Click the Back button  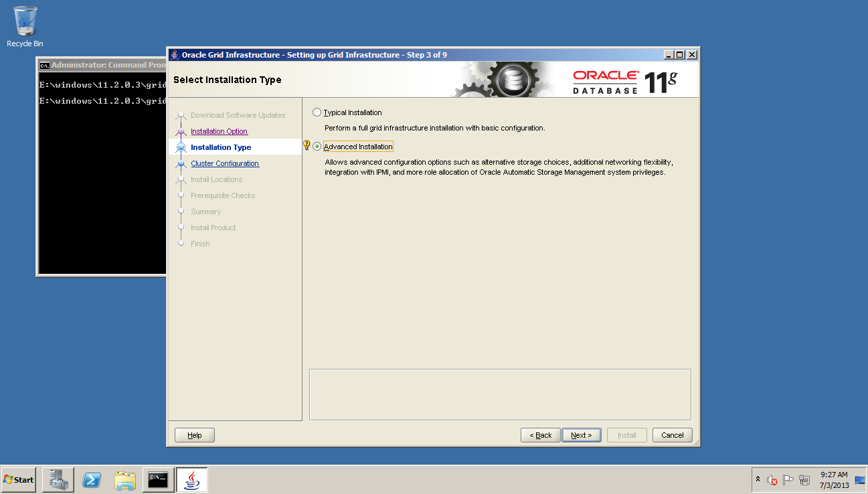coord(540,435)
